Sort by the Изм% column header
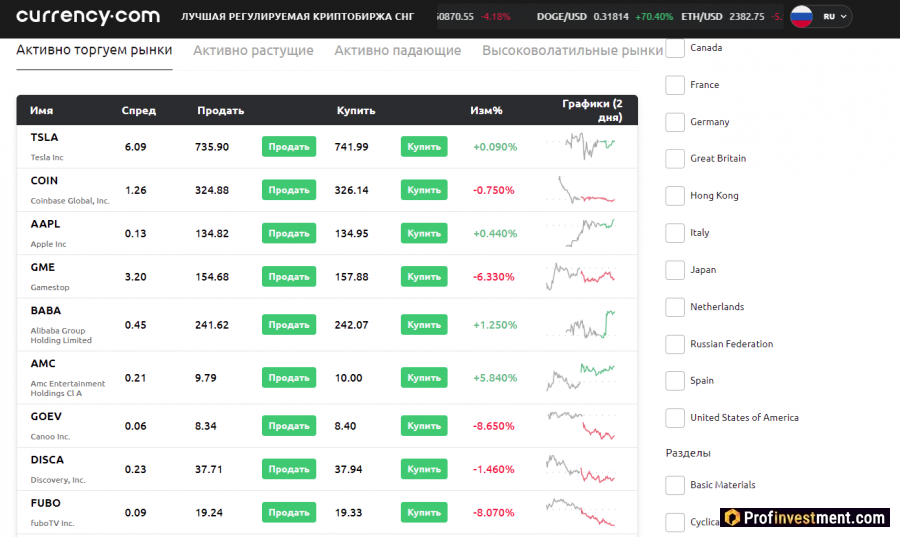The image size is (900, 537). [x=486, y=111]
